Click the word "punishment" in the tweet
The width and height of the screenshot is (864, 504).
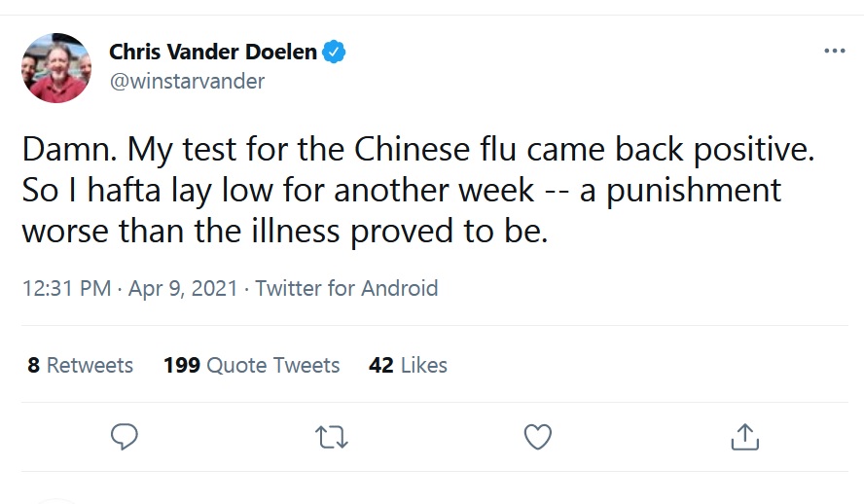(693, 189)
